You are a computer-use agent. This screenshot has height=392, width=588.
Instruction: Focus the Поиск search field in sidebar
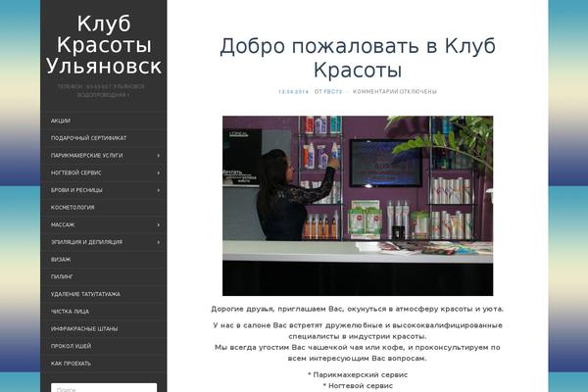104,388
